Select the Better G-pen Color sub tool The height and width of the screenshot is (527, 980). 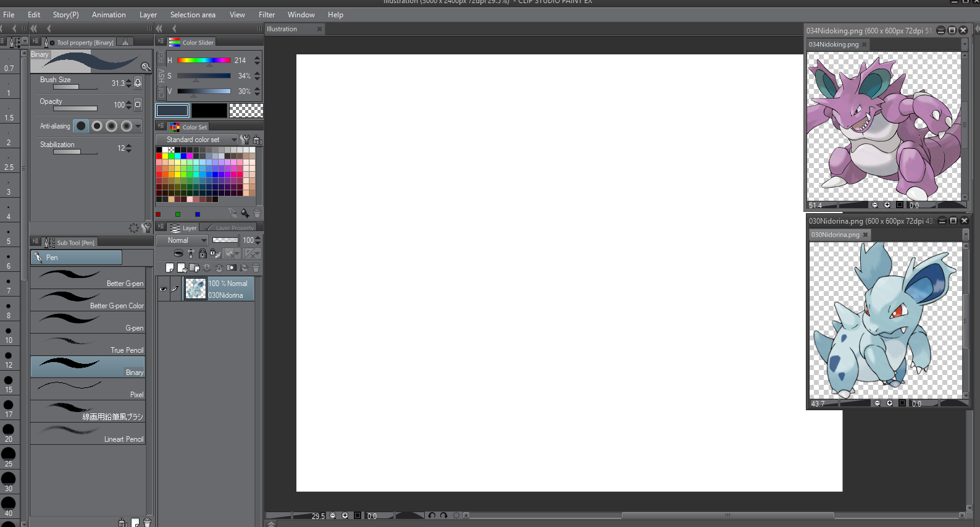(x=88, y=300)
